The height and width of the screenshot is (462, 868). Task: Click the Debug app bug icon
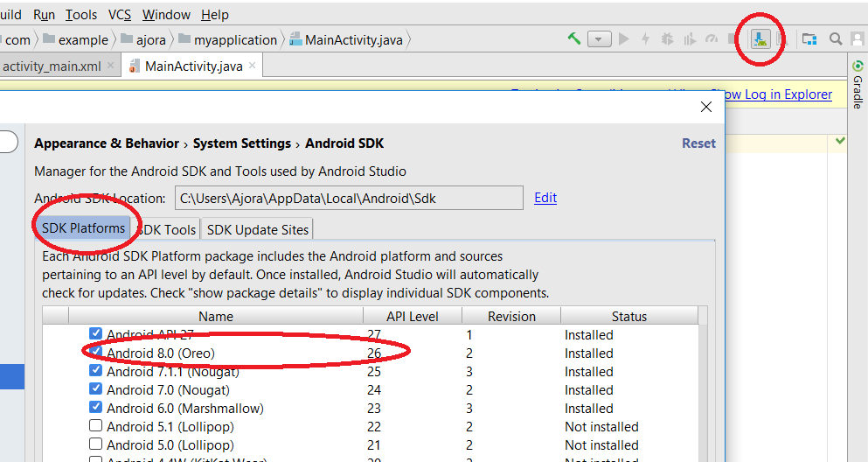pos(668,38)
